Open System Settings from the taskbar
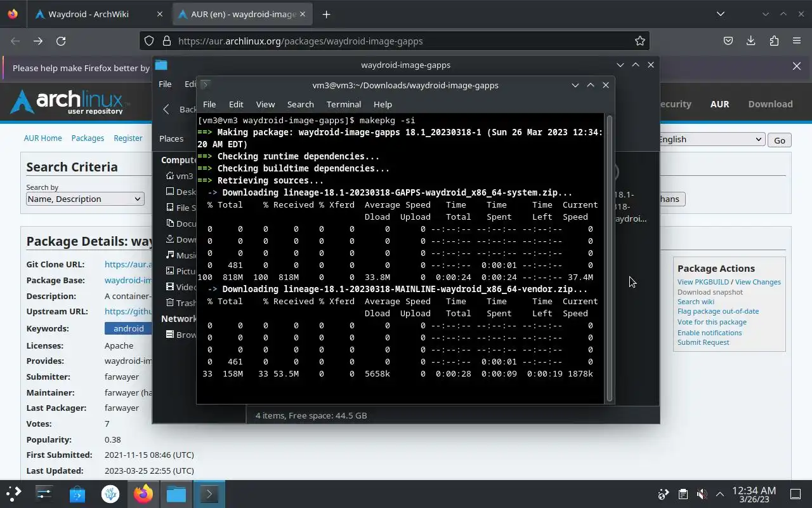The width and height of the screenshot is (812, 508). pos(44,493)
